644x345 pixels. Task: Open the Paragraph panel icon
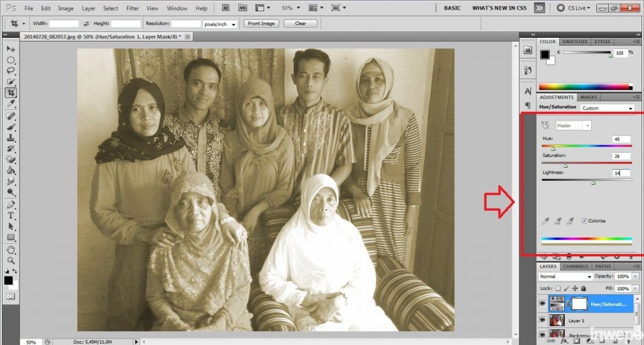[528, 105]
